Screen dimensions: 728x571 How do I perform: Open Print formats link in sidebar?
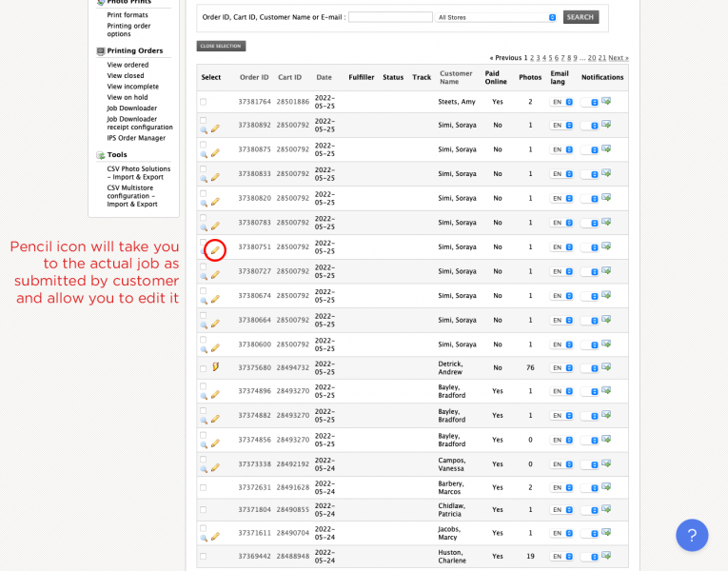click(x=128, y=15)
